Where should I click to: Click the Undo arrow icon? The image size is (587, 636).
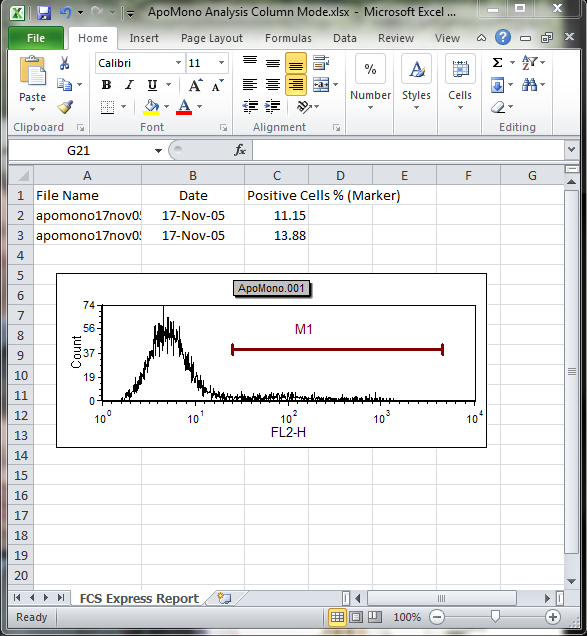coord(66,12)
